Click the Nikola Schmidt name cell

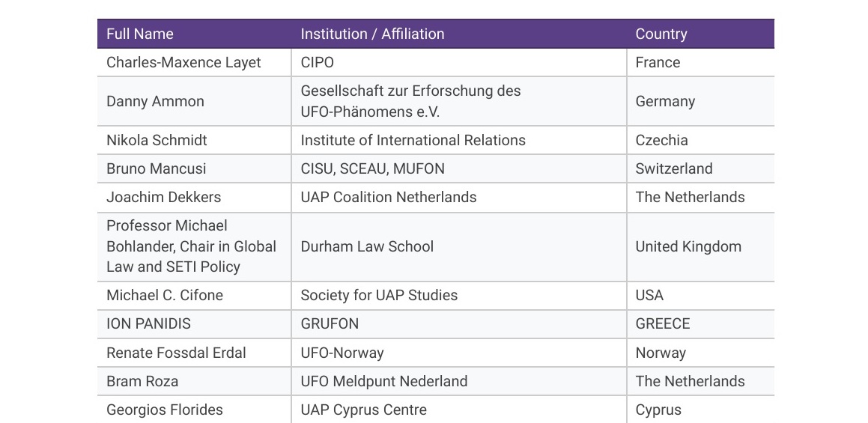point(157,140)
